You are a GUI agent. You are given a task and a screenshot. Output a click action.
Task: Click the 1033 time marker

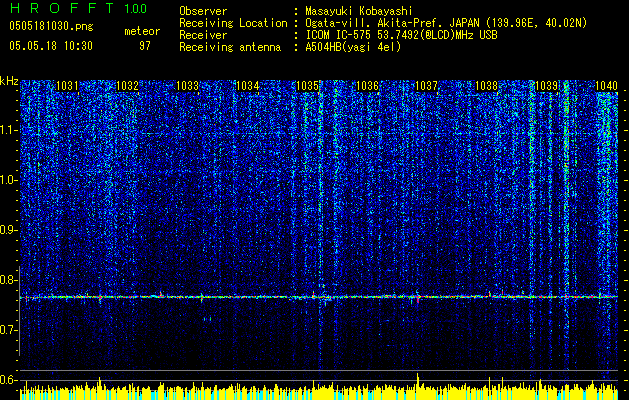point(187,86)
